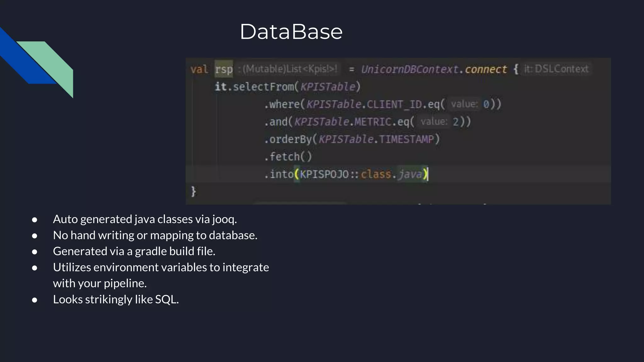This screenshot has width=644, height=362.
Task: Click the ".and(KPISTable.METRIC.eq" code line
Action: coord(367,122)
